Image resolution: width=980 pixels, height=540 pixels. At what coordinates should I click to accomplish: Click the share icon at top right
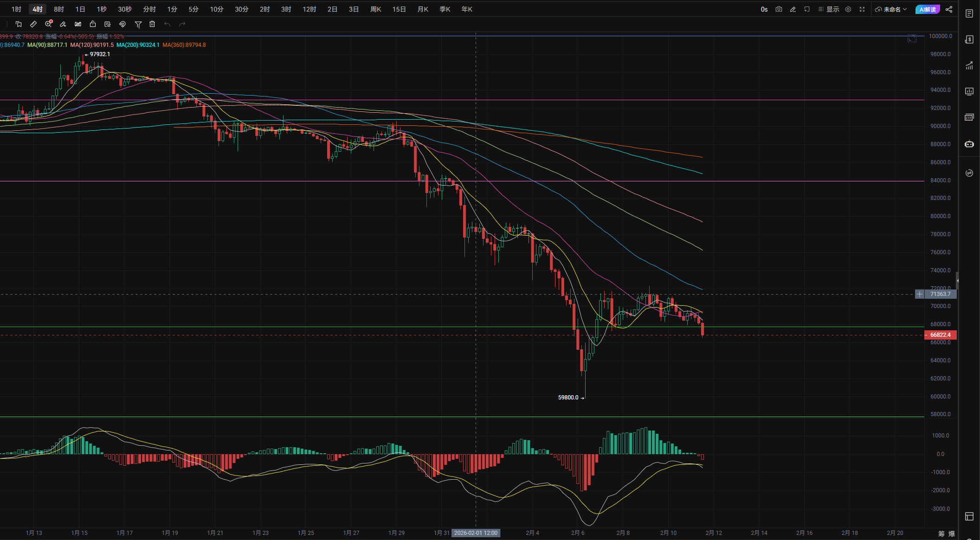coord(949,9)
